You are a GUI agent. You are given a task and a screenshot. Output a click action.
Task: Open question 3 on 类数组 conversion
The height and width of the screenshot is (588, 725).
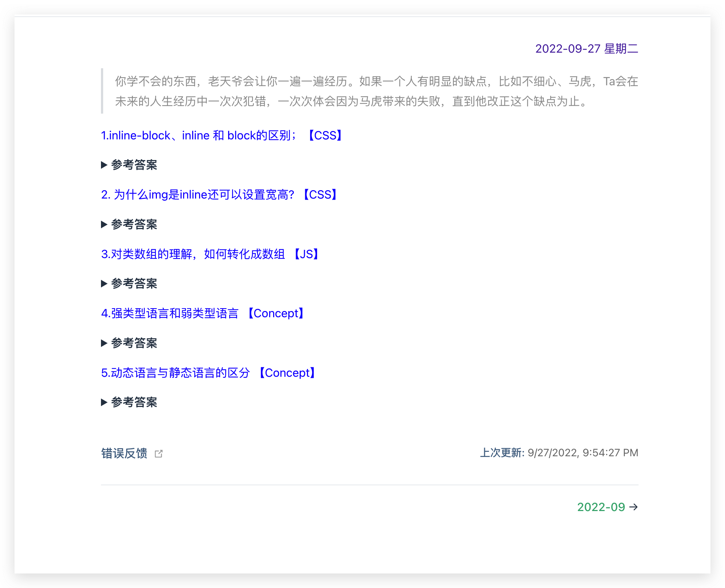coord(193,254)
